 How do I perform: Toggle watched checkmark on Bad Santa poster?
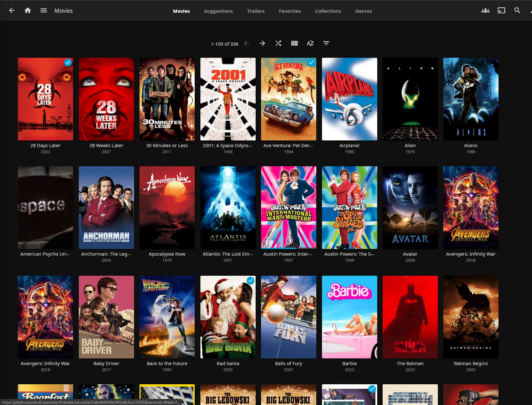coord(251,281)
